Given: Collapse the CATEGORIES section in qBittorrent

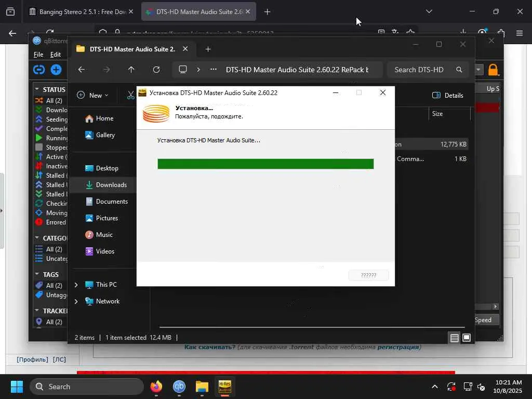Looking at the screenshot, I should click(x=37, y=238).
